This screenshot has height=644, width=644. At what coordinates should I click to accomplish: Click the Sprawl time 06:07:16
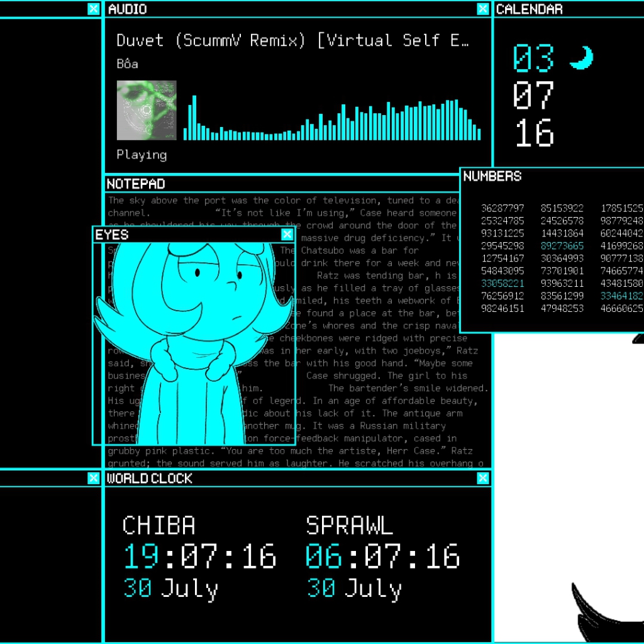(383, 556)
